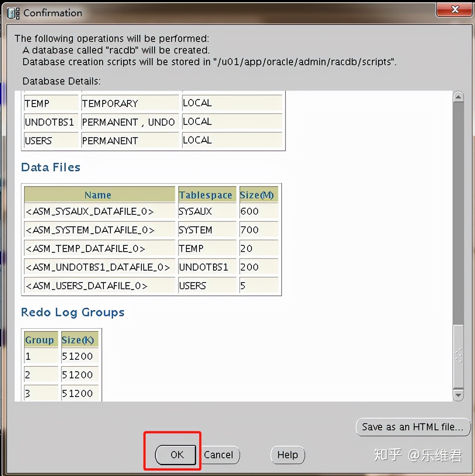Image resolution: width=475 pixels, height=476 pixels.
Task: Close the Confirmation dialog
Action: coord(455,9)
